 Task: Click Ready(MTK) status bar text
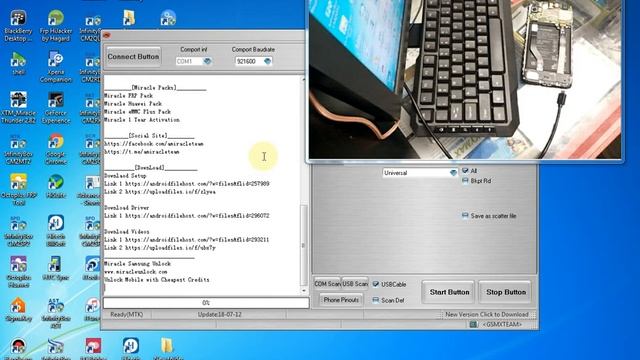pos(126,315)
